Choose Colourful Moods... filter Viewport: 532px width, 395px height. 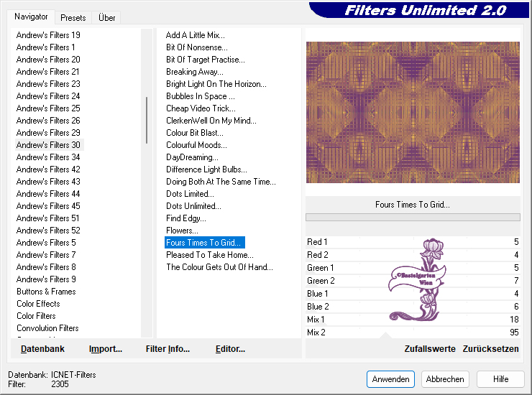pyautogui.click(x=196, y=145)
